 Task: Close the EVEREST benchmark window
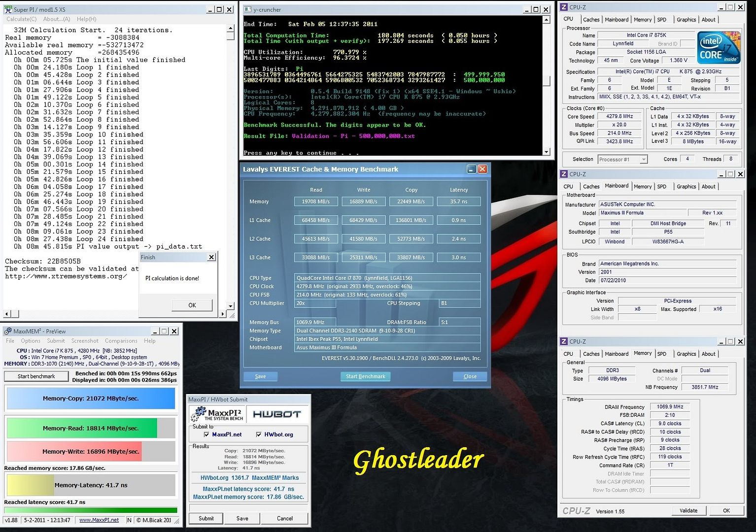tap(482, 169)
